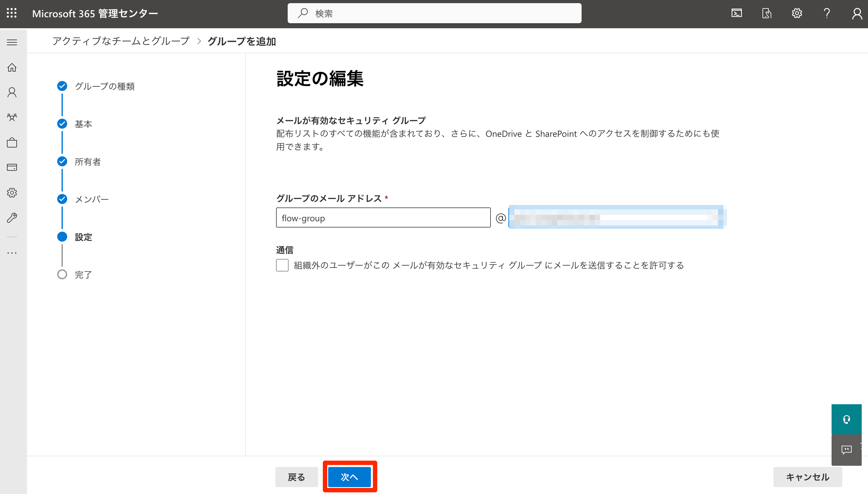Screen dimensions: 868x494
Task: Show all navigation items ellipsis
Action: (12, 253)
